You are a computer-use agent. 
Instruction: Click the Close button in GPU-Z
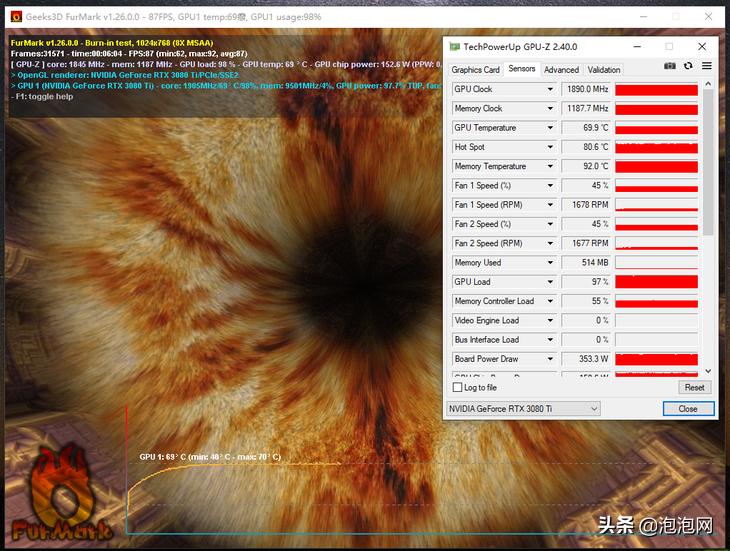688,409
